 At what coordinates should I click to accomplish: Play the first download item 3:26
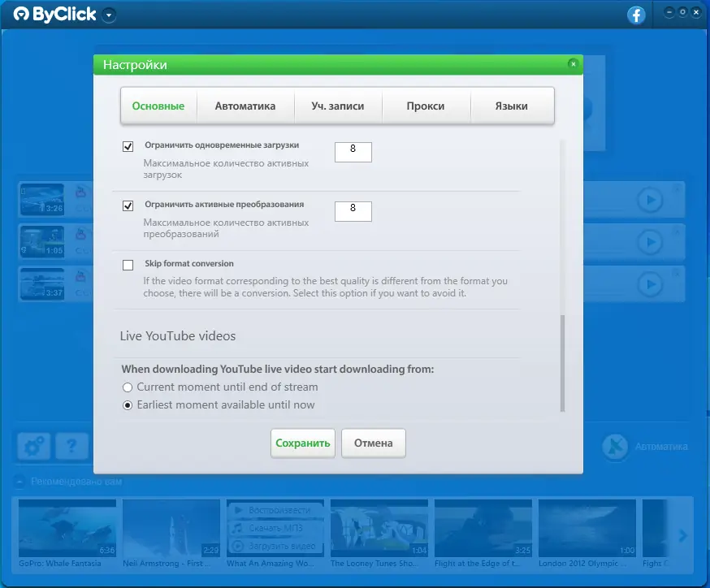[650, 200]
